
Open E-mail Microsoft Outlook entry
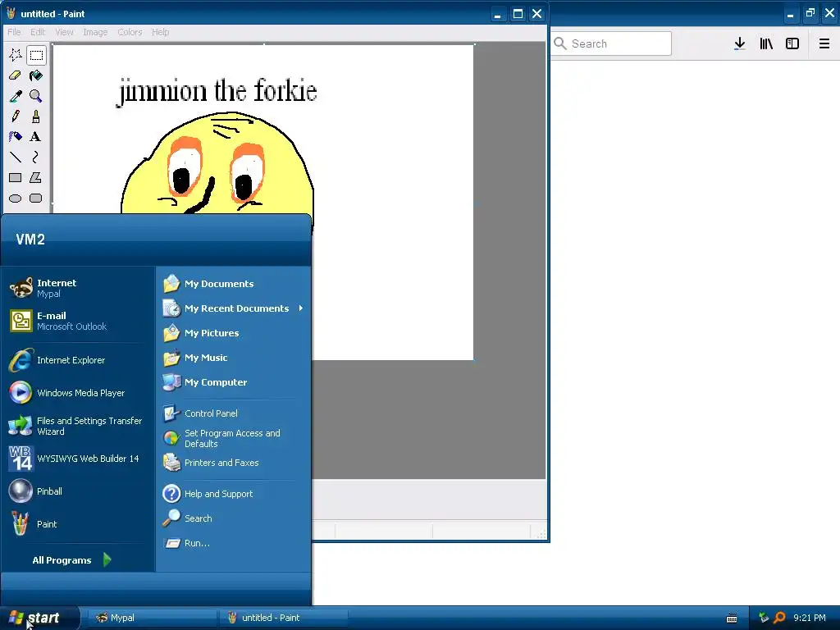click(x=78, y=321)
